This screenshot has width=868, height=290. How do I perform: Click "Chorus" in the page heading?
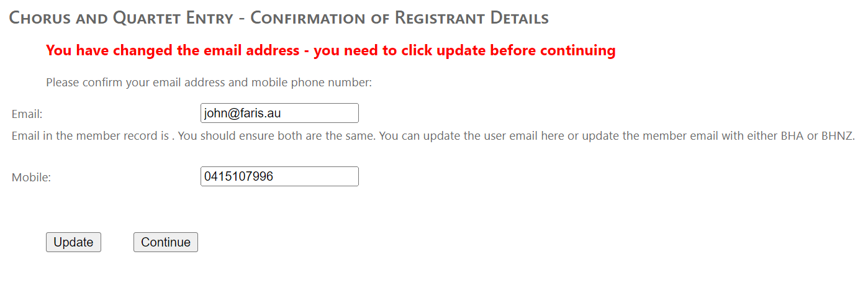[x=39, y=18]
